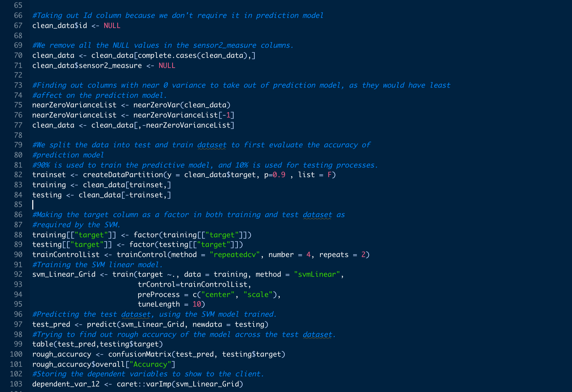572x392 pixels.
Task: Click the "center" string in preProcess
Action: click(217, 295)
